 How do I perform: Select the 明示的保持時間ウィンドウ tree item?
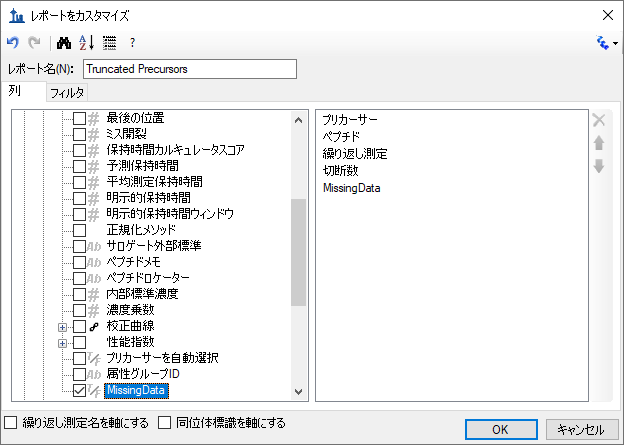[x=170, y=214]
